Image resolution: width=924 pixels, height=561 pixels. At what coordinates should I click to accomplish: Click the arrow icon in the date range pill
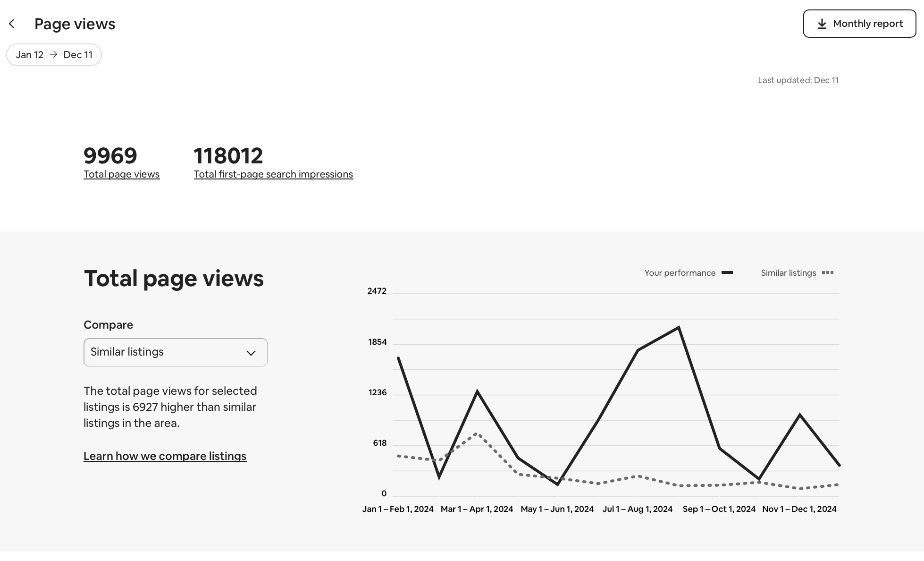[x=53, y=55]
